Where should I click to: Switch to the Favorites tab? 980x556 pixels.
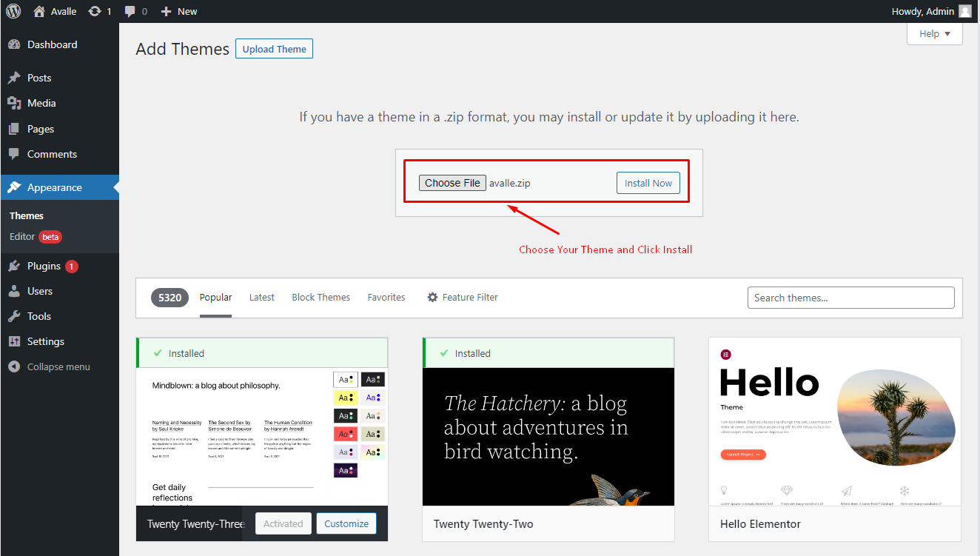pyautogui.click(x=386, y=297)
